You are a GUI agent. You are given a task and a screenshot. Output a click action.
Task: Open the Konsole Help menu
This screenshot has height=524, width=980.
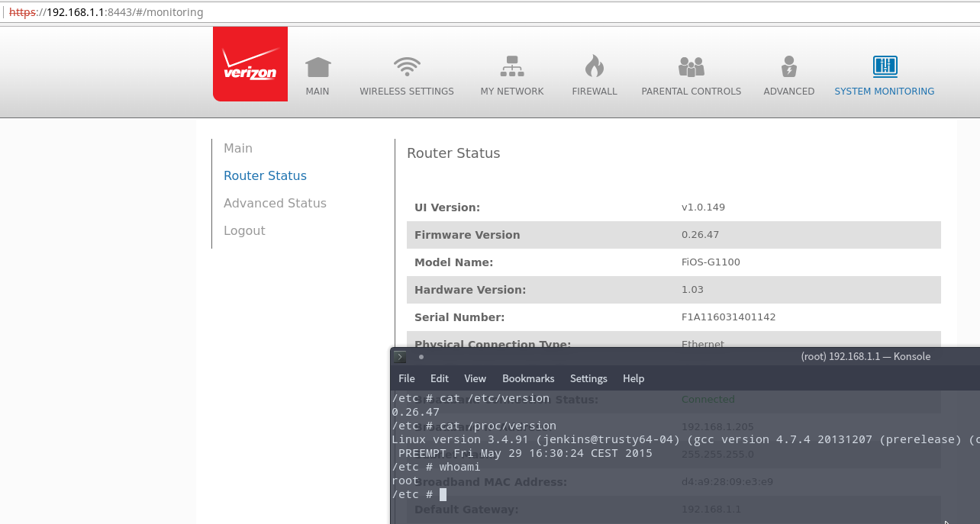[633, 378]
